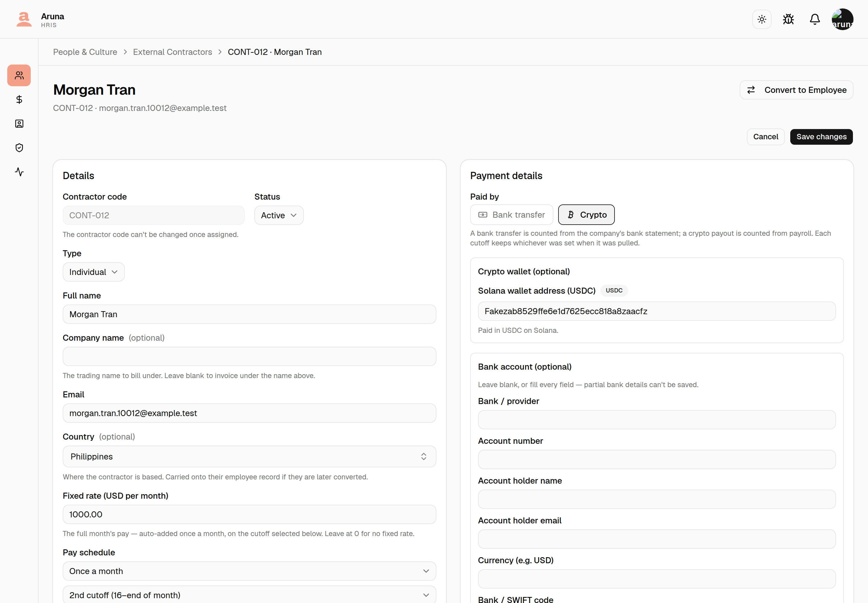Click the banknote icon on Bank transfer
Screen dimensions: 868x603
[x=482, y=215]
